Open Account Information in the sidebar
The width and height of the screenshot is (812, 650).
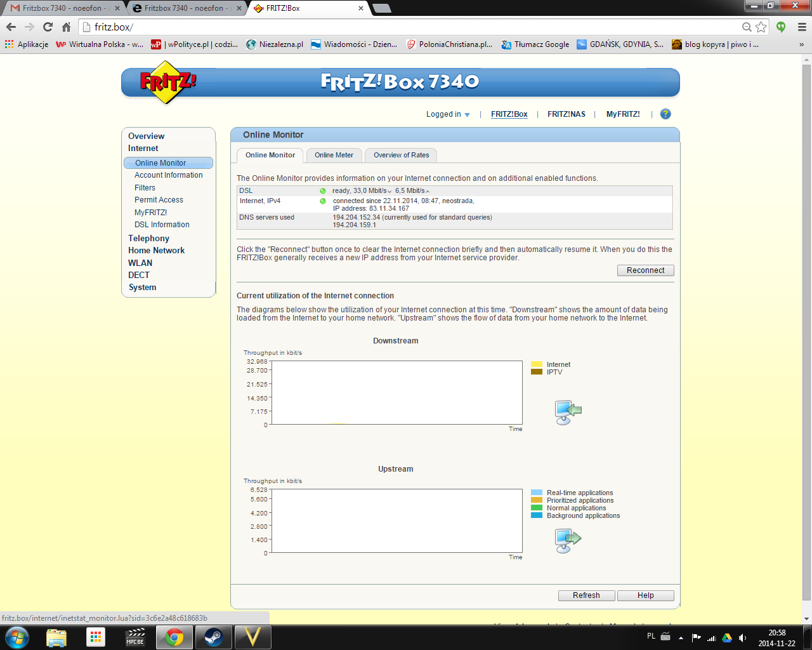click(x=169, y=175)
